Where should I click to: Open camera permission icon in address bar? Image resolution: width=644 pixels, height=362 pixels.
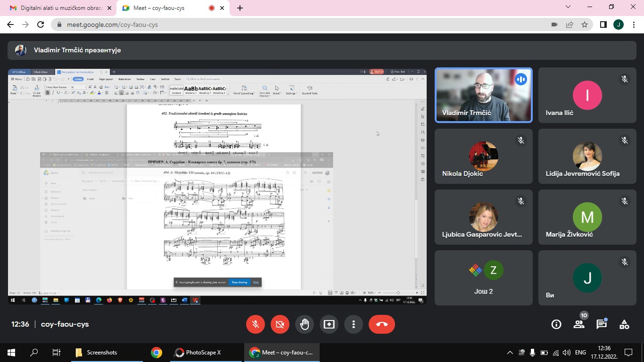554,25
